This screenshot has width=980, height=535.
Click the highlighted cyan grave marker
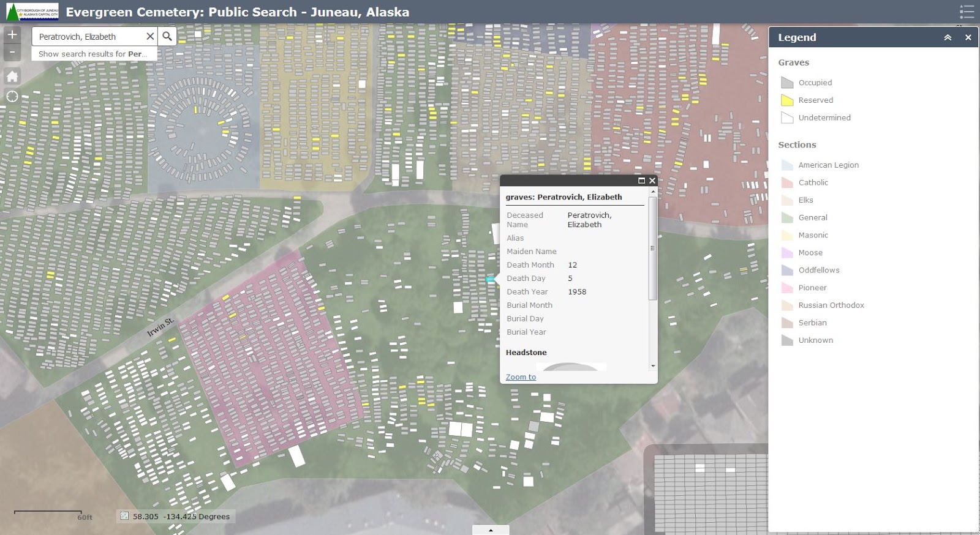(x=490, y=280)
